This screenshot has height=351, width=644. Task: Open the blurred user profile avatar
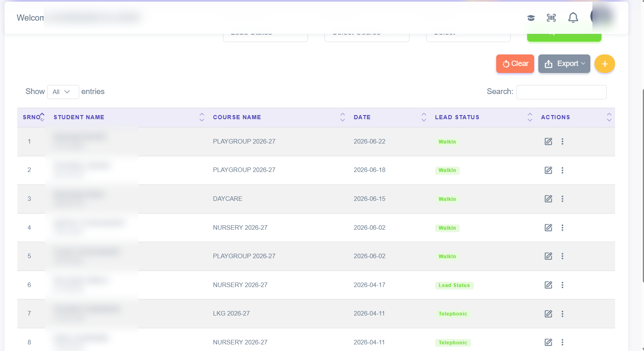click(x=602, y=16)
